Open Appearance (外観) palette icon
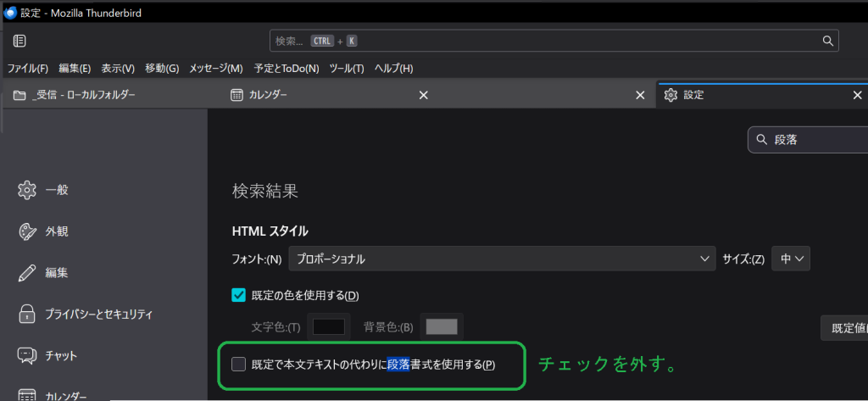This screenshot has width=868, height=401. pos(27,231)
